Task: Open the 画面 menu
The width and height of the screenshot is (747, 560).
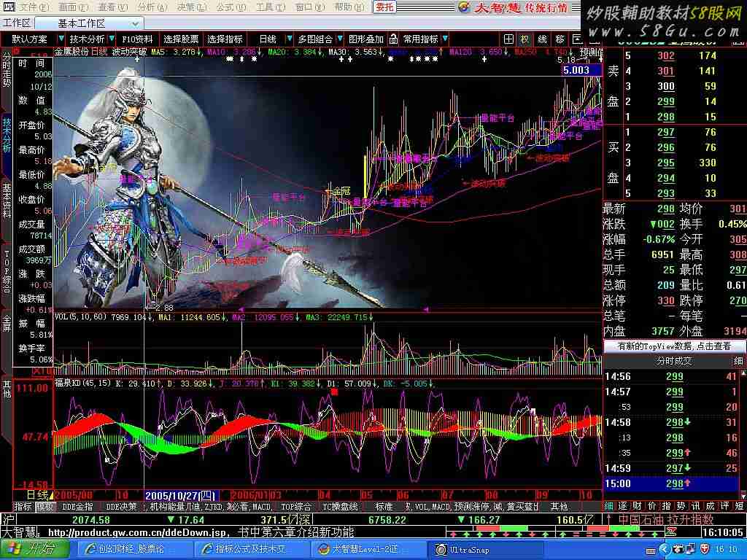Action: pos(73,7)
